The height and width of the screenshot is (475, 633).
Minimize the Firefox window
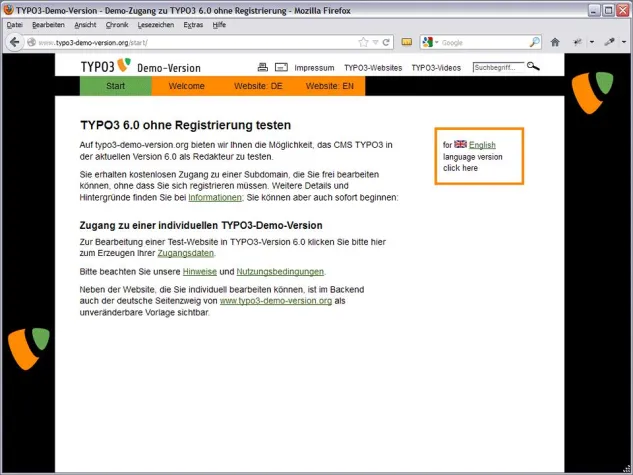click(593, 10)
